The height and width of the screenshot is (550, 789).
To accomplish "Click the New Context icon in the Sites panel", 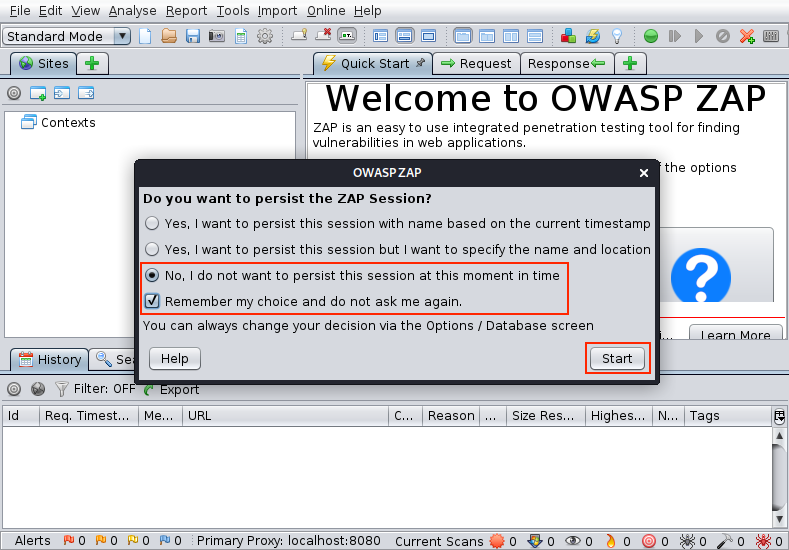I will pos(38,93).
